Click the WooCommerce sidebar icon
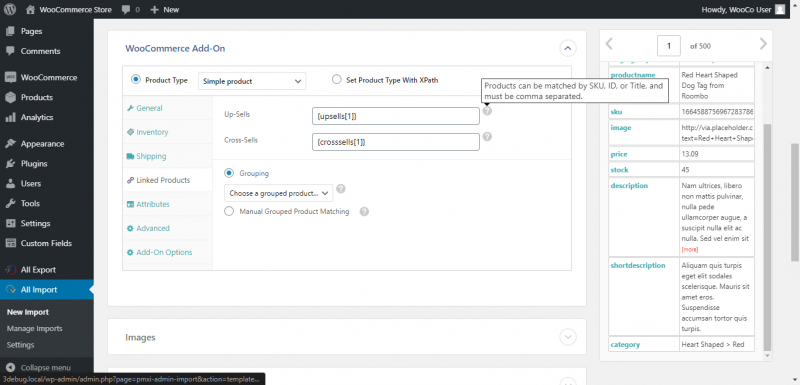This screenshot has height=385, width=800. coord(10,78)
